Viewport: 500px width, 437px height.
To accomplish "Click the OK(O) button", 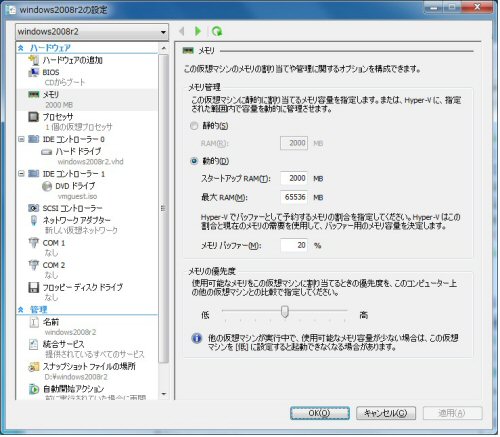I will click(x=319, y=413).
